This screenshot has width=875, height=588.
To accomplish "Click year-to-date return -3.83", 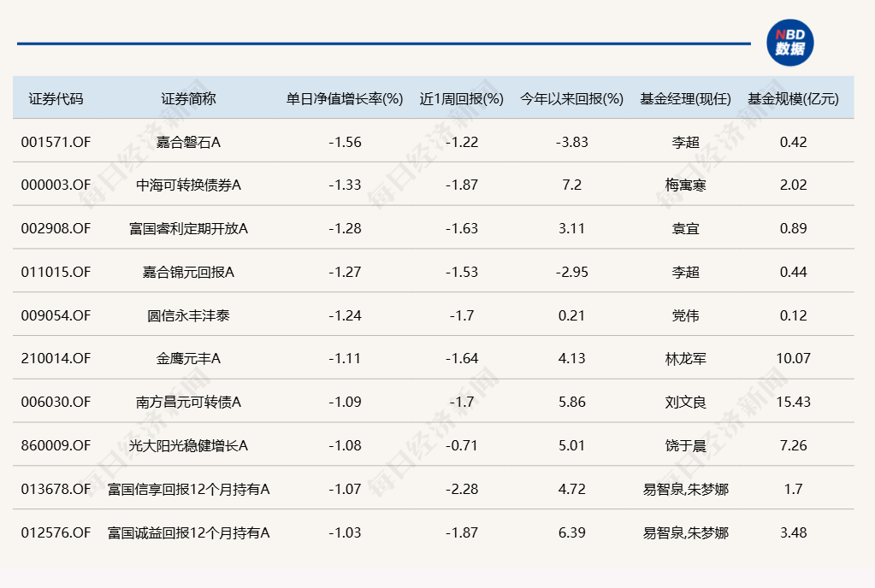I will click(x=572, y=142).
